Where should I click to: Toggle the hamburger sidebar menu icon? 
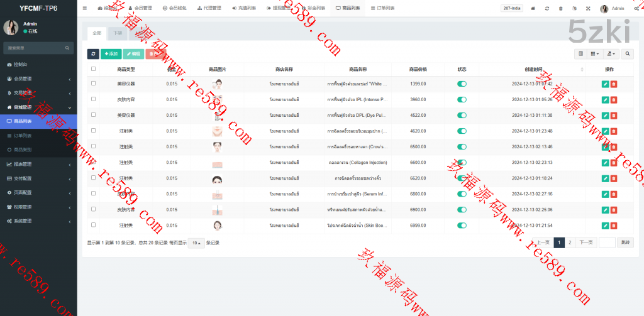85,9
